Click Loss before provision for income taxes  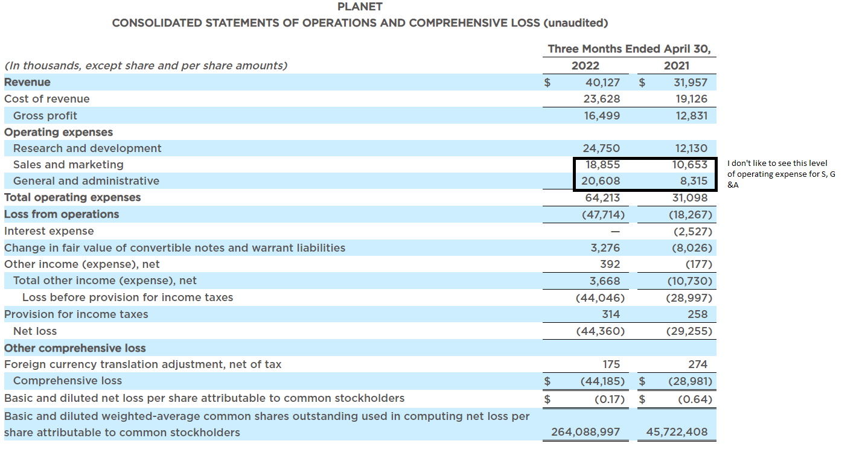[127, 297]
